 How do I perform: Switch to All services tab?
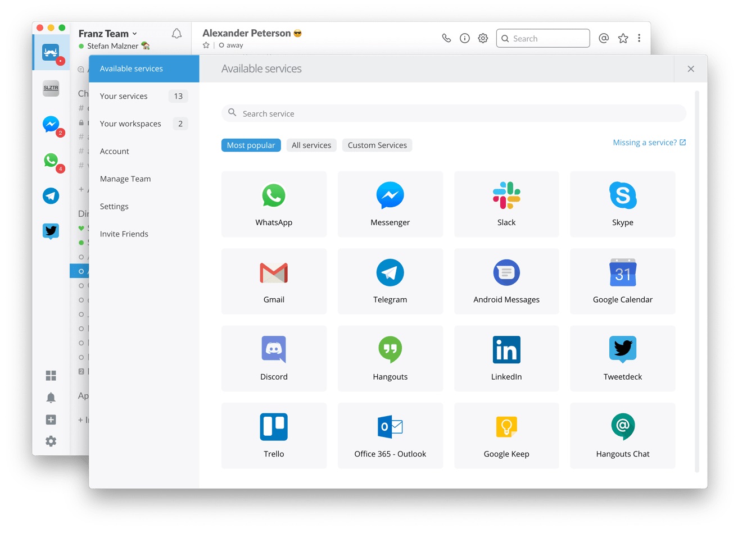point(311,145)
